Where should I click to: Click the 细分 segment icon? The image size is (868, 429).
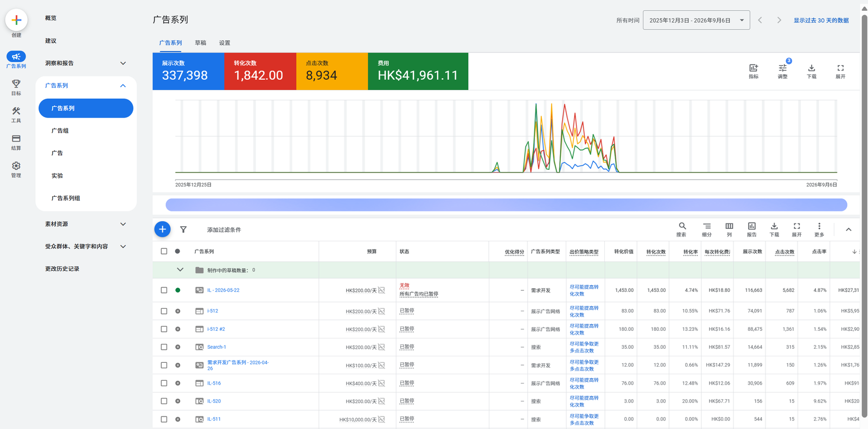click(x=707, y=226)
